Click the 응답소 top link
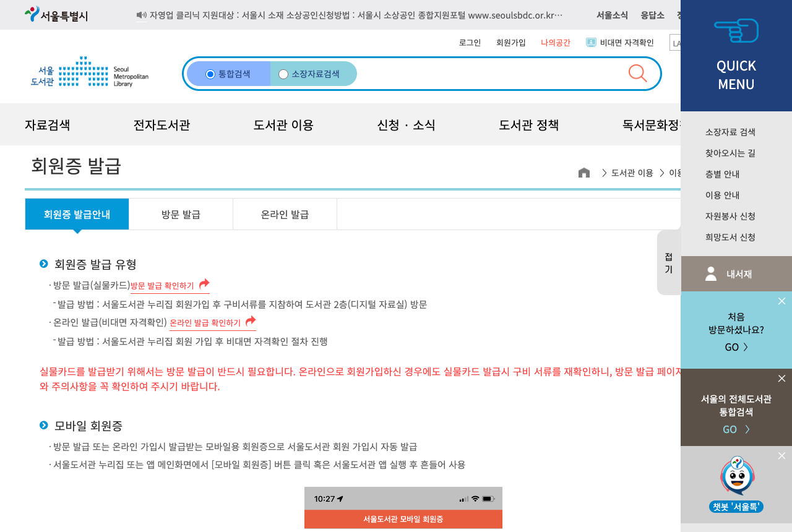 [x=652, y=15]
